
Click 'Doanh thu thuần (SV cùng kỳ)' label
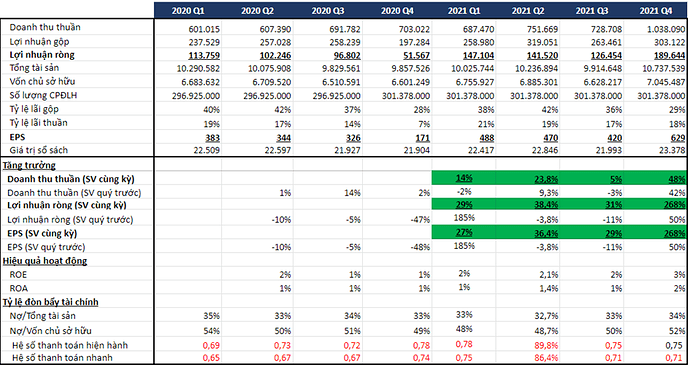click(x=71, y=179)
